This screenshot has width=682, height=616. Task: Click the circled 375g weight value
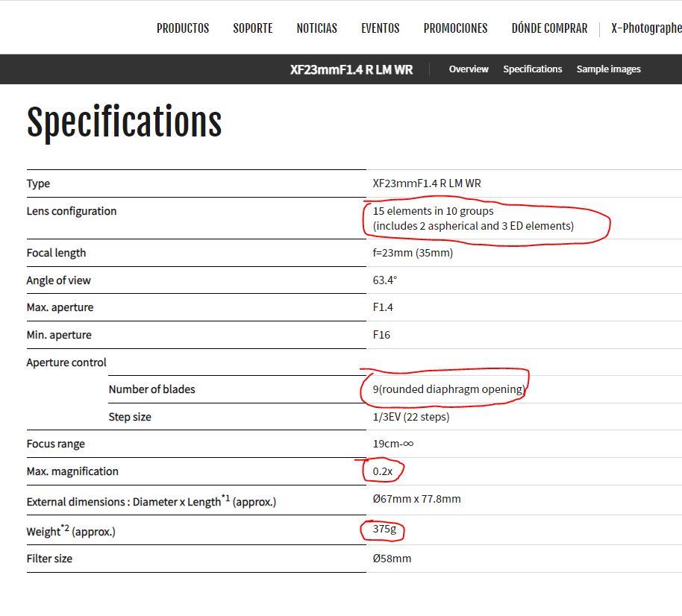(384, 530)
